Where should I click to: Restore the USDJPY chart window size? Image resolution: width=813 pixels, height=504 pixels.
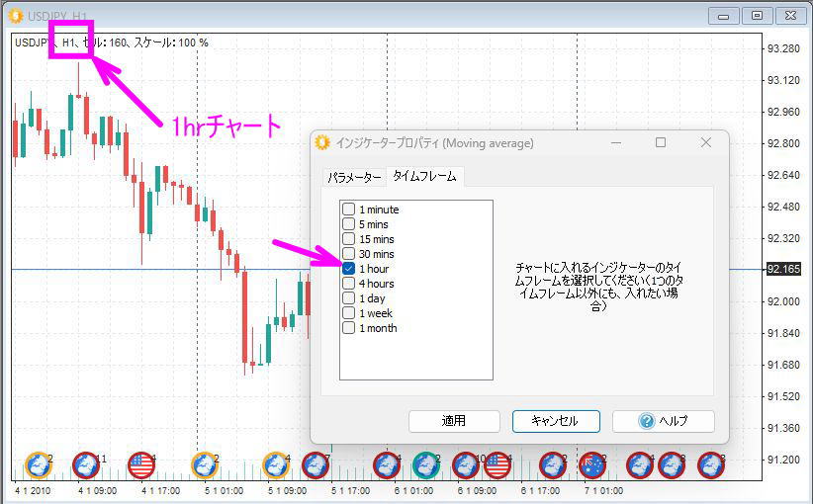pyautogui.click(x=757, y=16)
